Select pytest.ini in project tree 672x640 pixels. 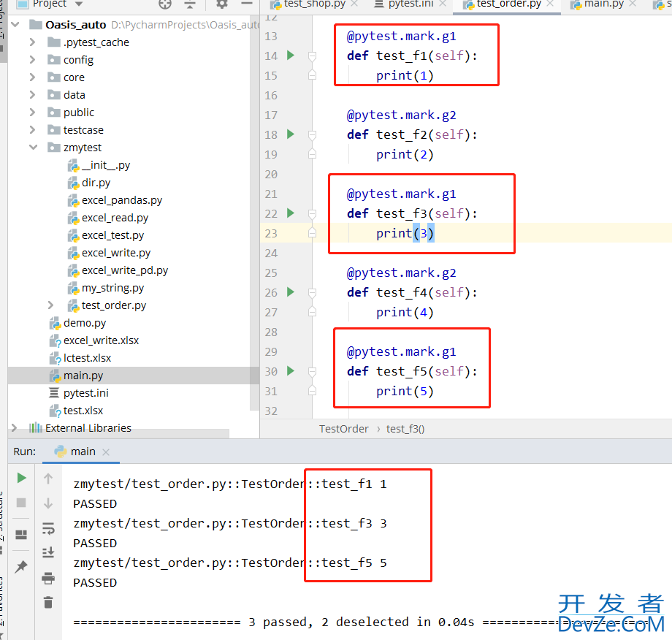[x=85, y=393]
